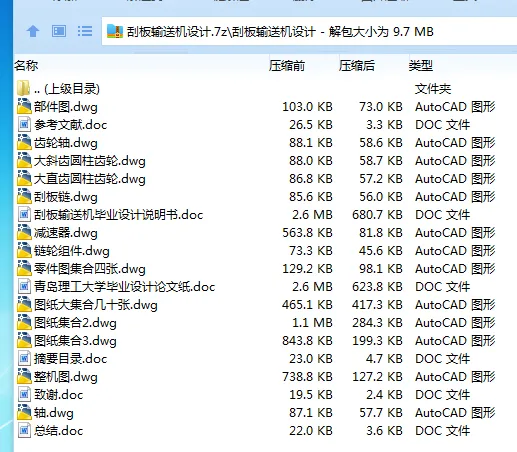Image resolution: width=517 pixels, height=452 pixels.
Task: Click the 减速器.dwg file icon
Action: click(24, 232)
